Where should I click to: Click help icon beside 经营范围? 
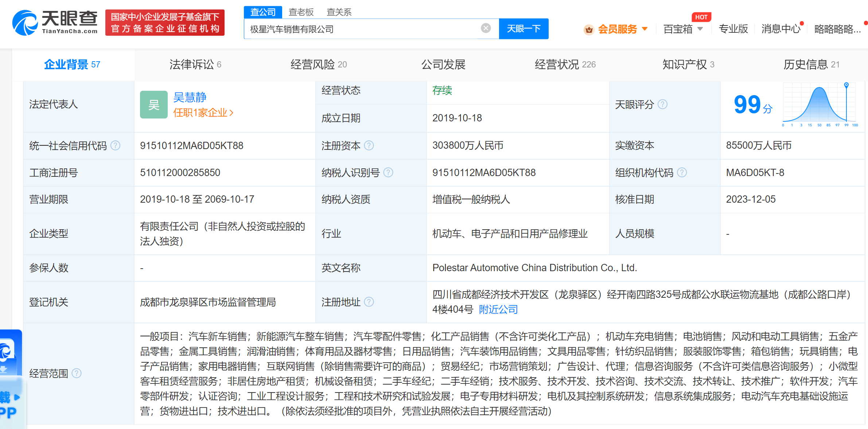[x=77, y=373]
